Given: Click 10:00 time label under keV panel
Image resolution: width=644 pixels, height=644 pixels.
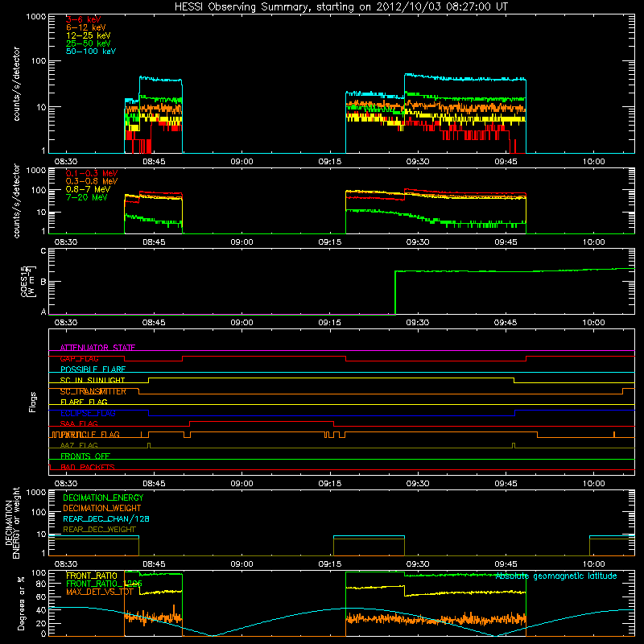Looking at the screenshot, I should coord(593,162).
